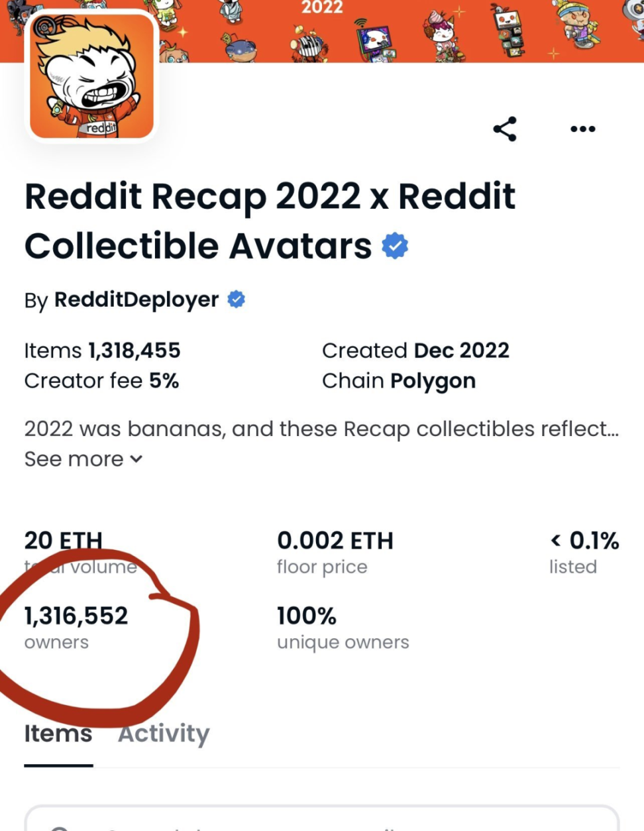The image size is (644, 831).
Task: Tap the 0.002 ETH floor price stat
Action: (x=335, y=551)
